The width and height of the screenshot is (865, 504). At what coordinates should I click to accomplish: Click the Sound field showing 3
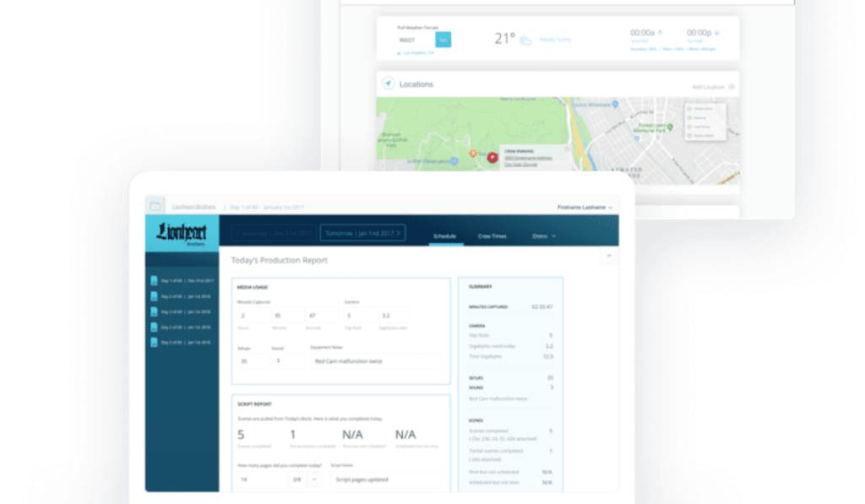(x=287, y=361)
